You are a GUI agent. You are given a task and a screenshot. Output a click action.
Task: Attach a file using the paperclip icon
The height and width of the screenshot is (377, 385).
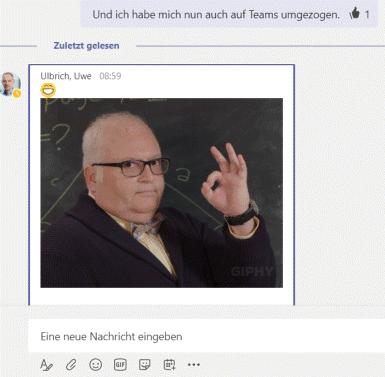pos(71,365)
